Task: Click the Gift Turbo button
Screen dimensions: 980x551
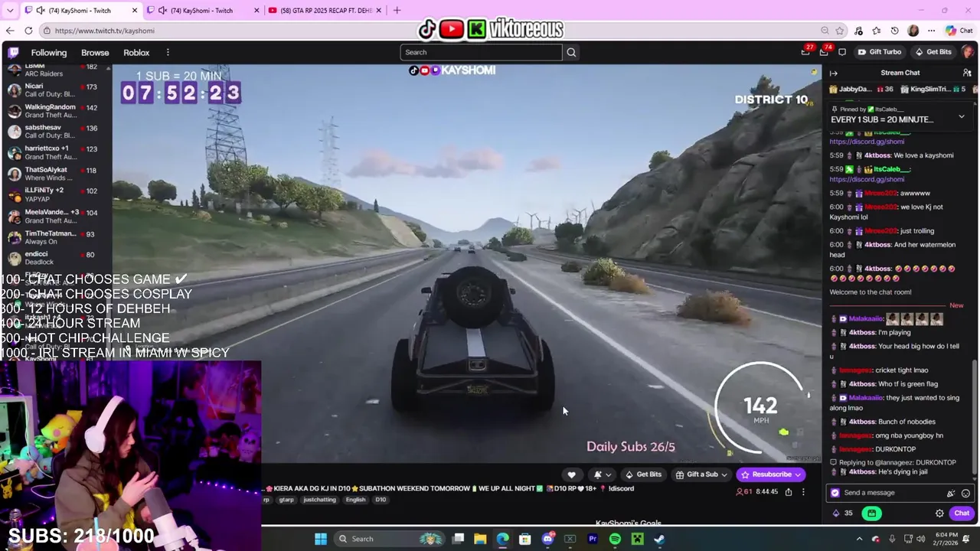Action: [x=879, y=52]
